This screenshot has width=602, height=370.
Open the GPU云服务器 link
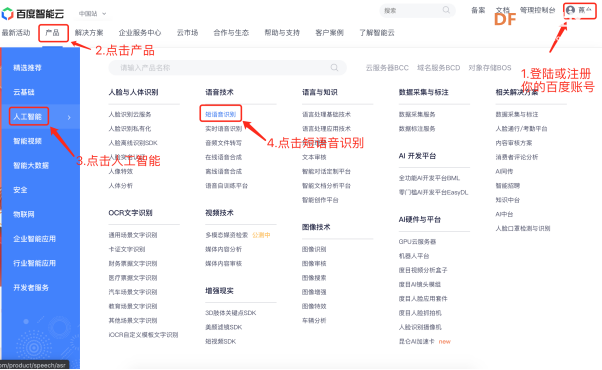(417, 241)
